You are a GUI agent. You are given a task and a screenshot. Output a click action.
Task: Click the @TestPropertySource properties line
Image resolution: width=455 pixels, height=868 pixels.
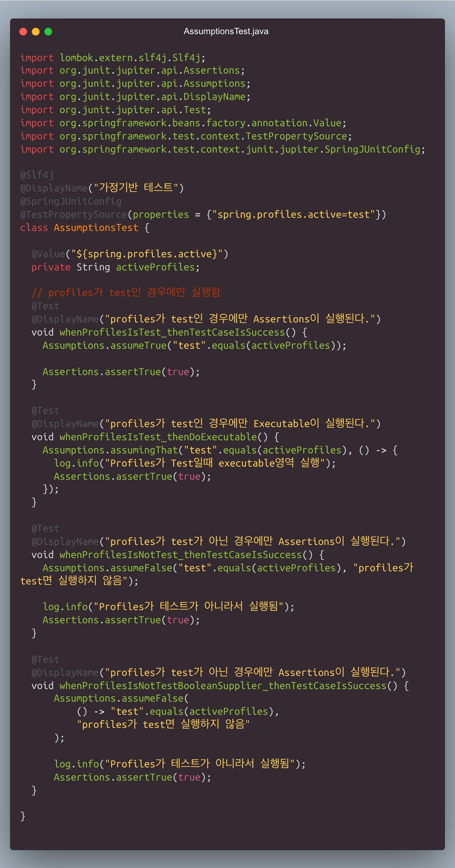pyautogui.click(x=203, y=214)
